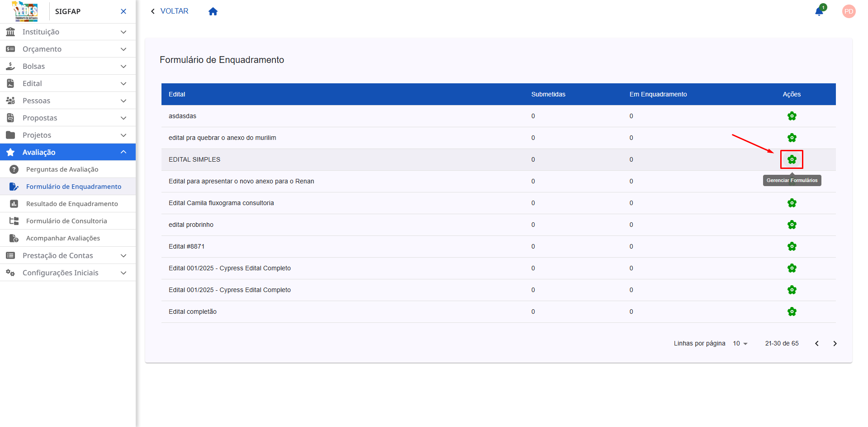Click the home icon in top bar
The image size is (868, 427).
point(213,12)
